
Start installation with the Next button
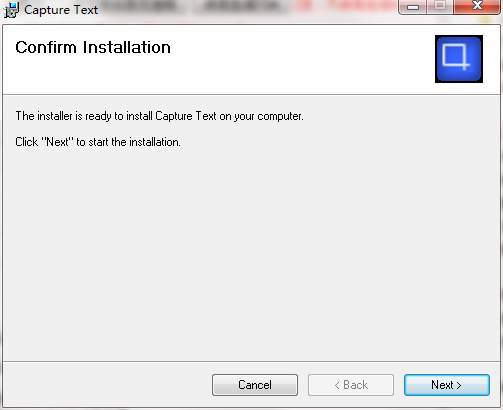(447, 385)
